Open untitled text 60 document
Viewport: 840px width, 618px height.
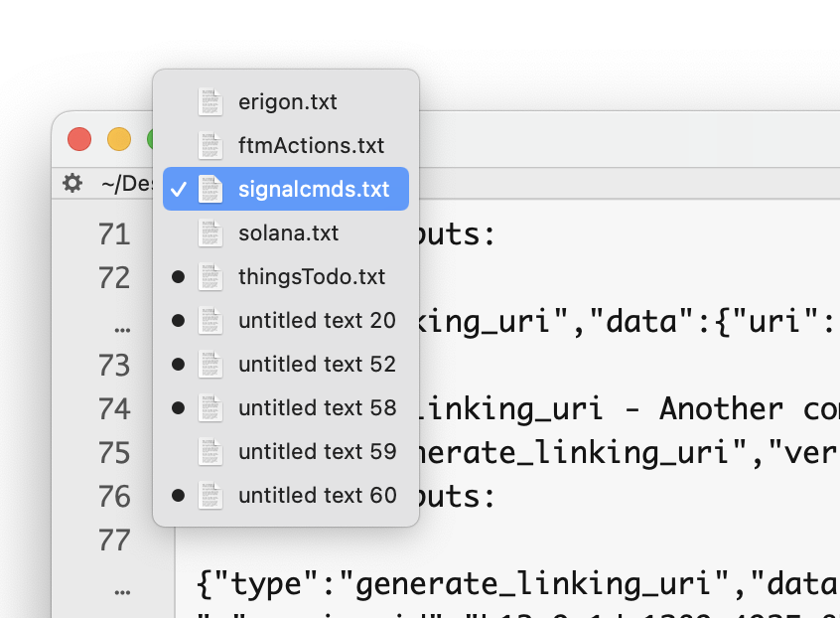coord(286,495)
